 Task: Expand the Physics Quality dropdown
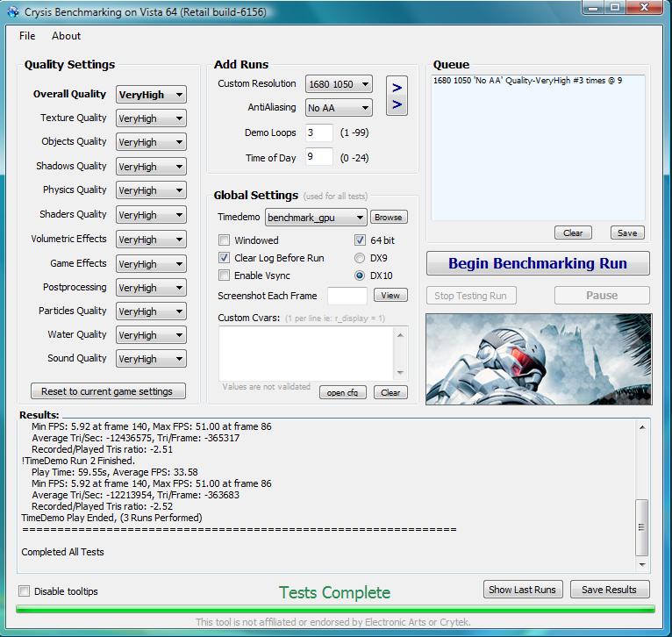(151, 190)
